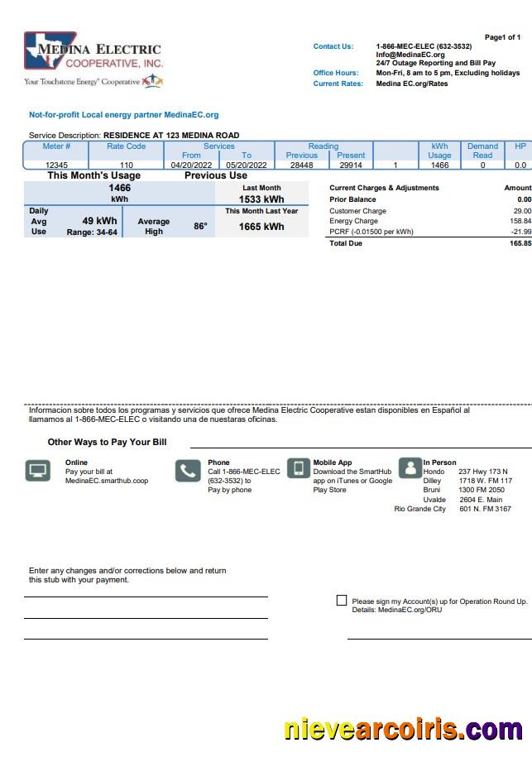Click the In Person payment icon
532x757 pixels.
(410, 468)
